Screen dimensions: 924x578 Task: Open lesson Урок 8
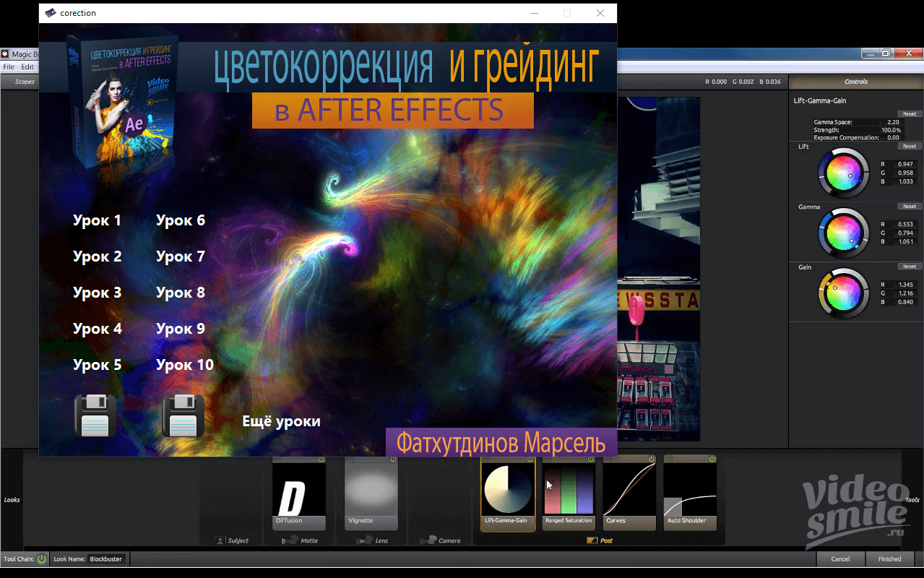pyautogui.click(x=181, y=293)
